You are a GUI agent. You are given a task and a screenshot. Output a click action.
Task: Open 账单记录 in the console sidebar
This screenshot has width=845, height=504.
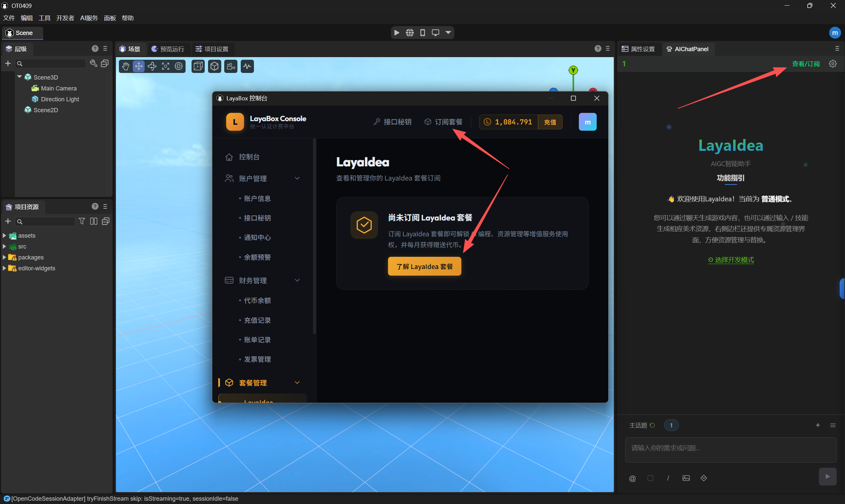[257, 340]
